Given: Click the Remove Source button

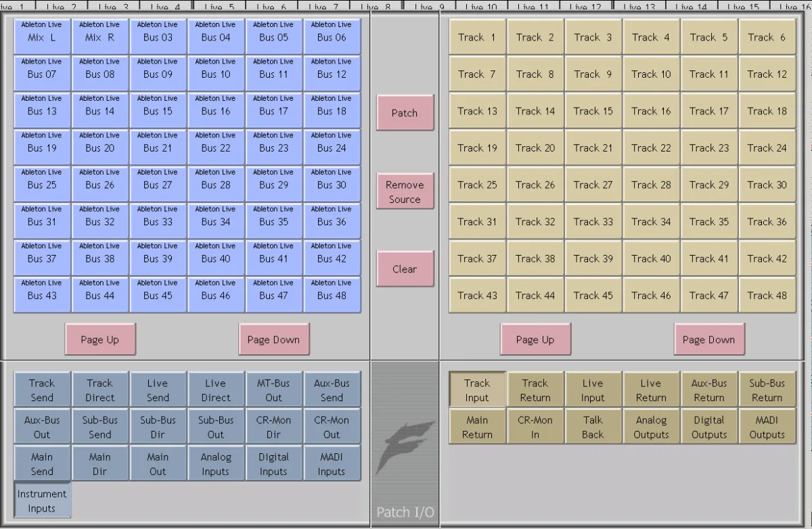Looking at the screenshot, I should (405, 191).
